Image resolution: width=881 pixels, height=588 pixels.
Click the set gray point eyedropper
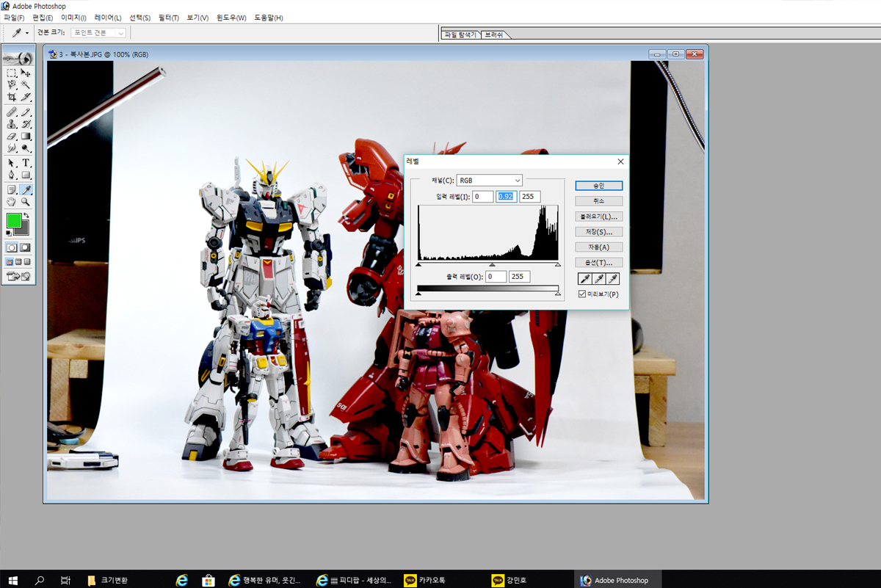click(x=599, y=278)
